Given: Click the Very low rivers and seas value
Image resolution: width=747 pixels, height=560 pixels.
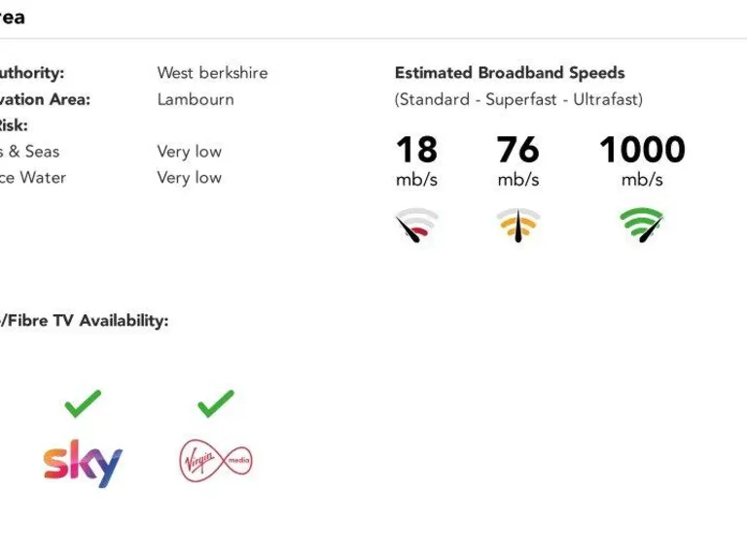Looking at the screenshot, I should click(189, 152).
